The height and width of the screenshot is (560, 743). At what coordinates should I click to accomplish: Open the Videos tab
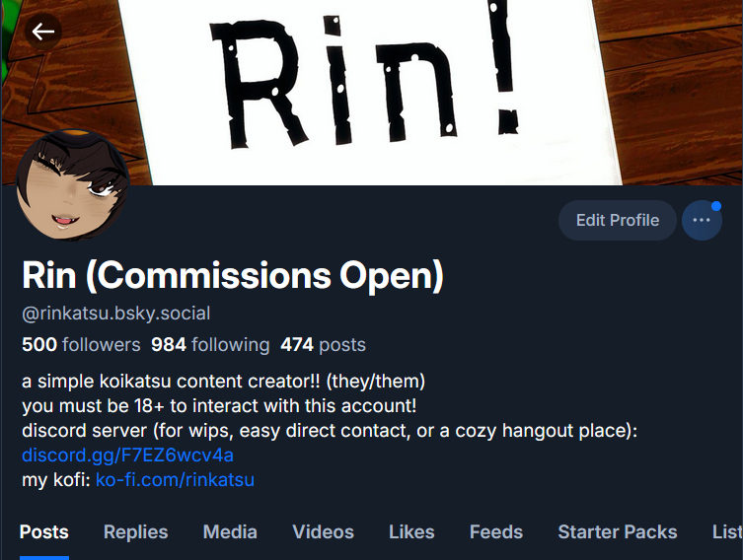coord(324,532)
